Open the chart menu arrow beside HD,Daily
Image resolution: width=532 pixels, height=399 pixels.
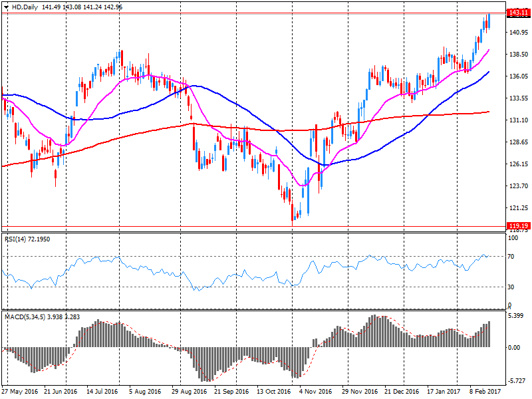pos(7,7)
